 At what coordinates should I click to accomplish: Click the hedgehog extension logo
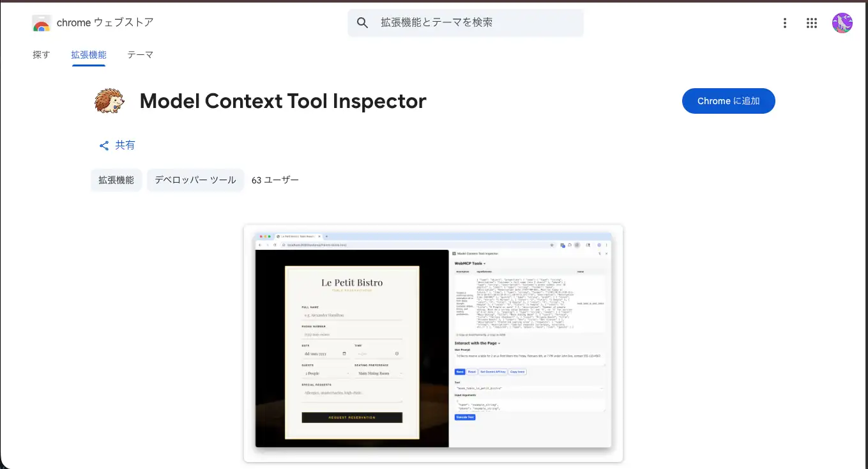click(x=109, y=101)
